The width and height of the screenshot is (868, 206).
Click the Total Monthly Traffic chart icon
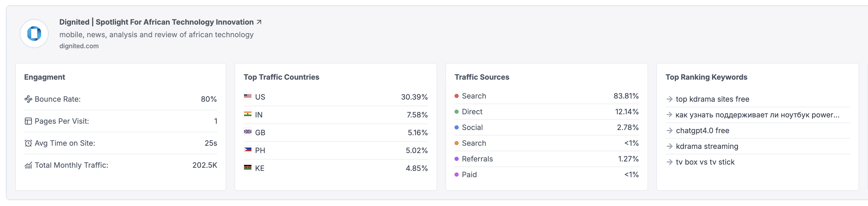pyautogui.click(x=28, y=165)
